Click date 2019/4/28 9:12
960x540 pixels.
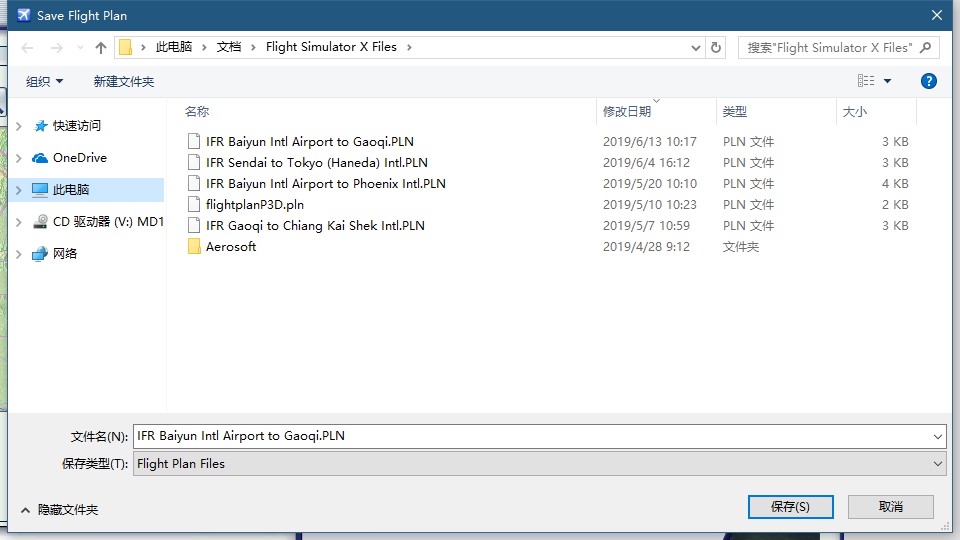point(646,247)
